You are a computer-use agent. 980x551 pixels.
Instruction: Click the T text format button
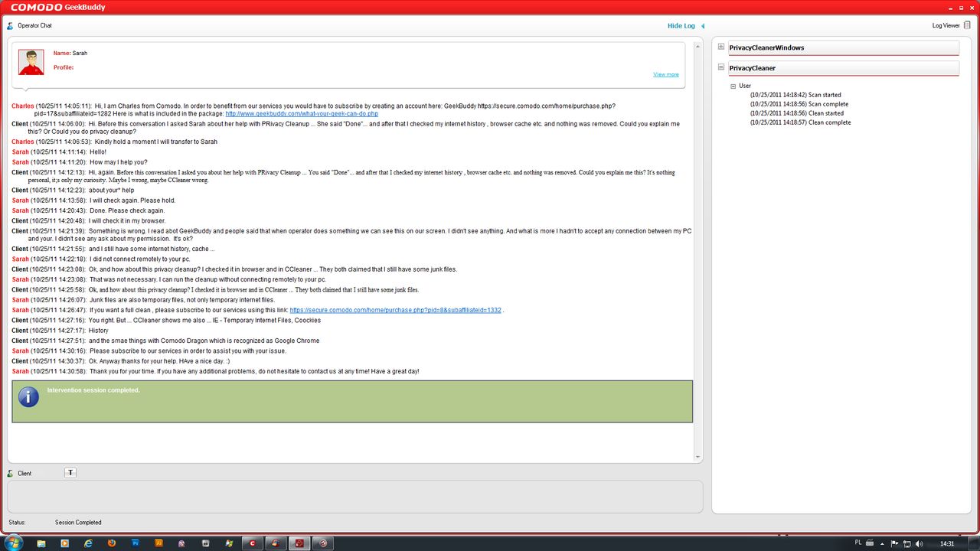click(70, 473)
